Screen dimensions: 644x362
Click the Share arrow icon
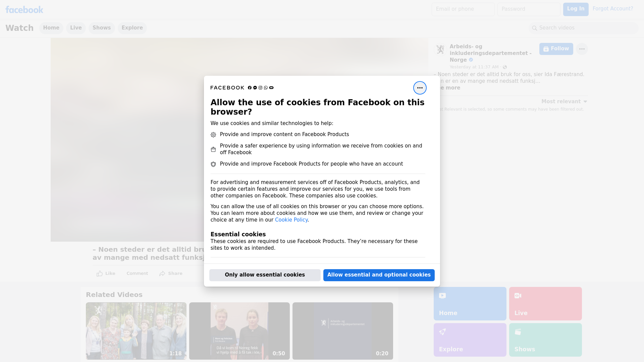162,274
